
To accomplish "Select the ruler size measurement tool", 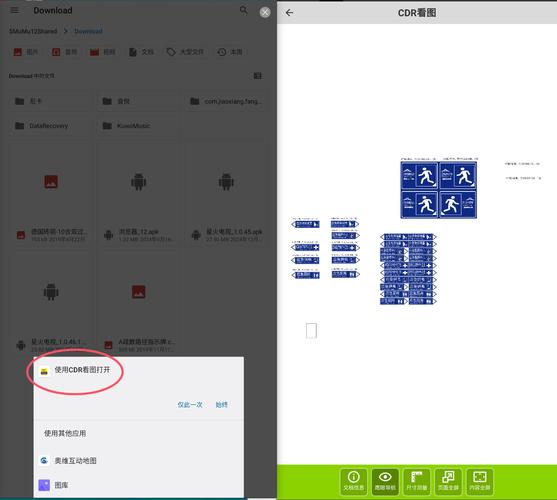I will 417,482.
